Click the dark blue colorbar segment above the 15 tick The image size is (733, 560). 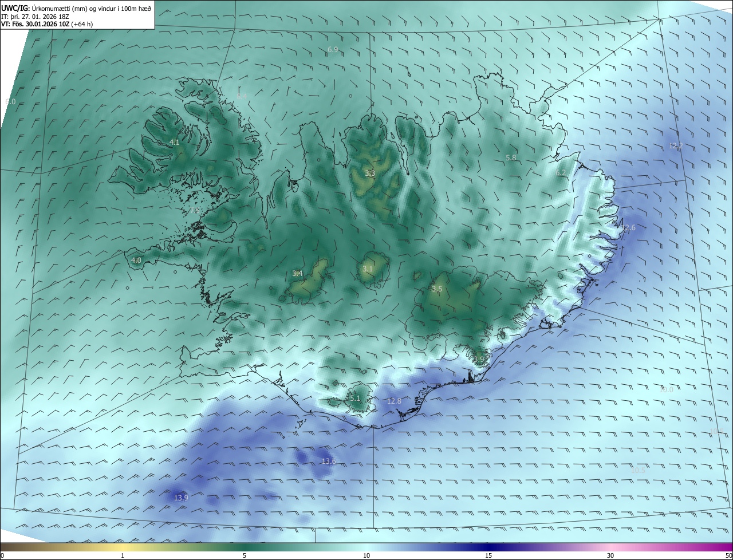click(488, 547)
